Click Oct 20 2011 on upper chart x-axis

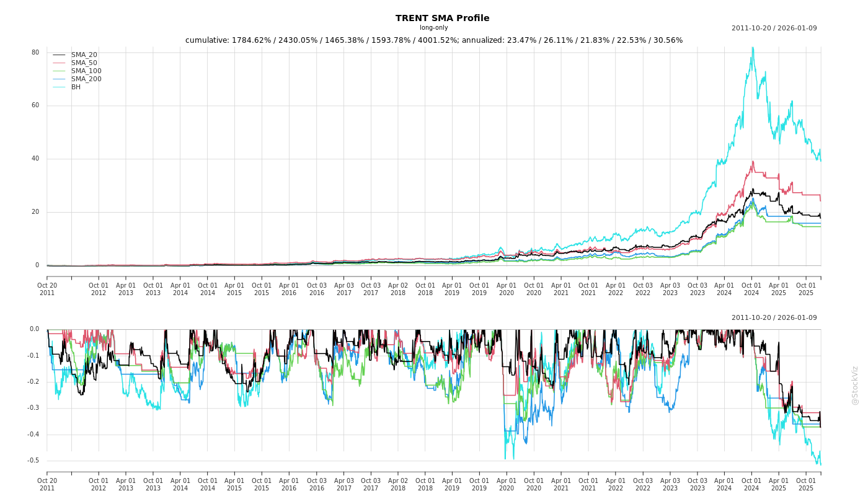[x=47, y=289]
